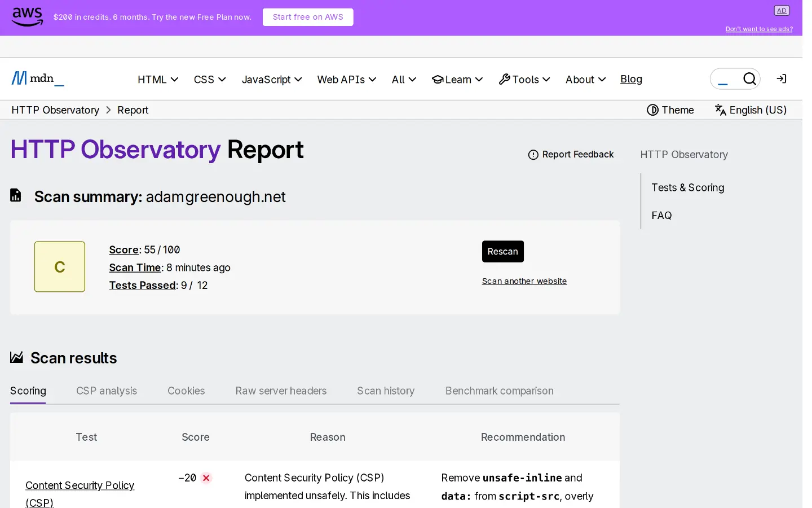Switch to the Raw server headers tab

click(281, 391)
